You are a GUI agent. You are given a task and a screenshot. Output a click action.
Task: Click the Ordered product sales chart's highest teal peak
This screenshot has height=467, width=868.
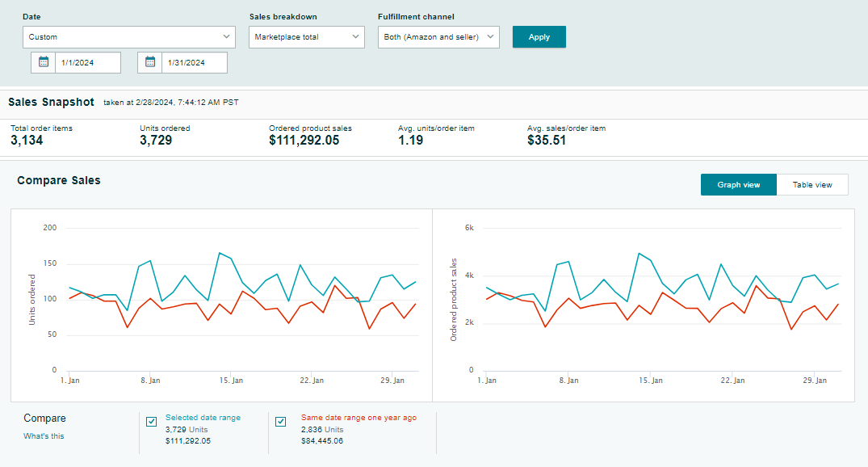click(639, 253)
